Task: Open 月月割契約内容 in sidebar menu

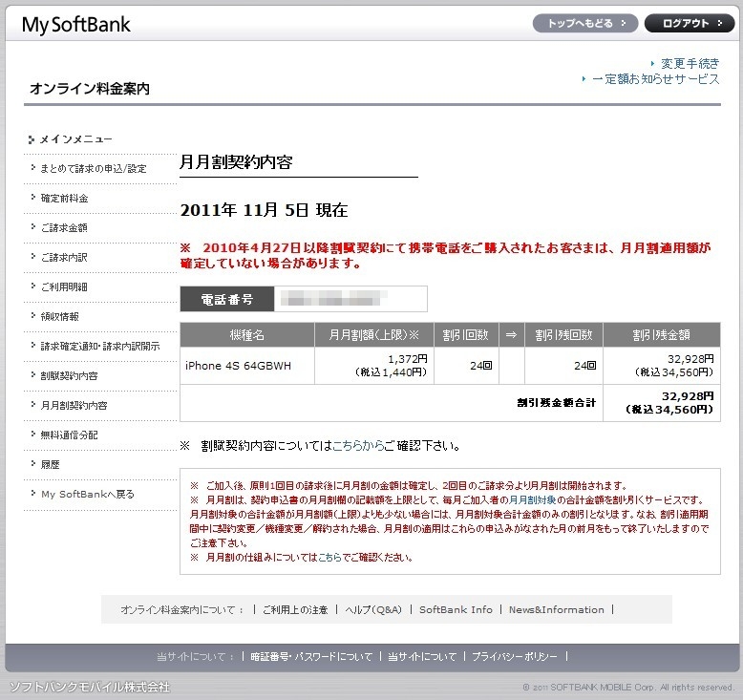Action: 74,406
